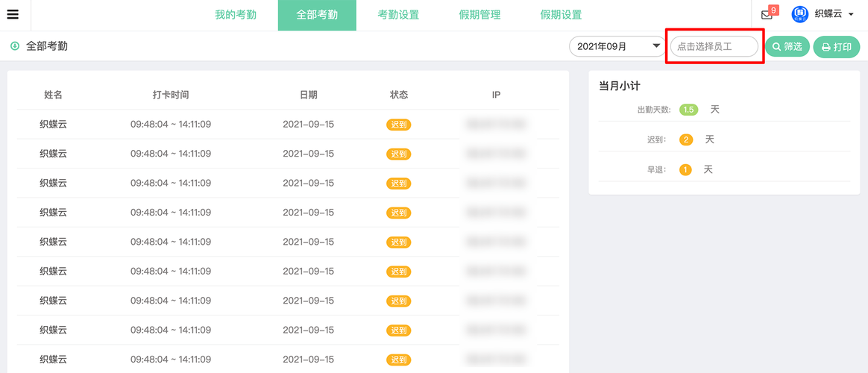This screenshot has height=373, width=868.
Task: Click the 日期 column header
Action: (x=308, y=95)
